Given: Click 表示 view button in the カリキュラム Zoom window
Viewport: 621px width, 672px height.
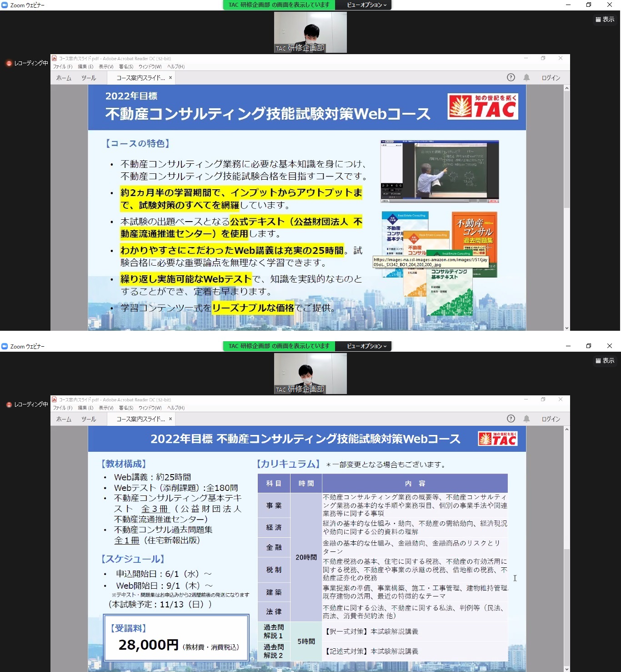Looking at the screenshot, I should pyautogui.click(x=605, y=360).
